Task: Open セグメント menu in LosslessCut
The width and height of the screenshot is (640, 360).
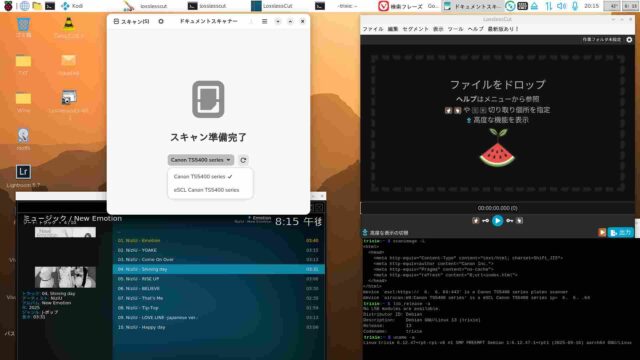Action: 415,29
